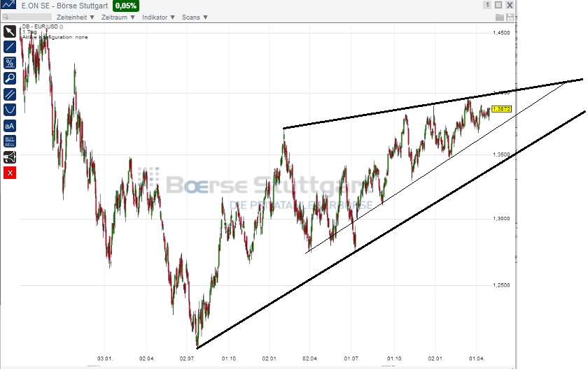Screen dimensions: 588x374
Task: Click the 1,4500 price axis label
Action: (501, 33)
